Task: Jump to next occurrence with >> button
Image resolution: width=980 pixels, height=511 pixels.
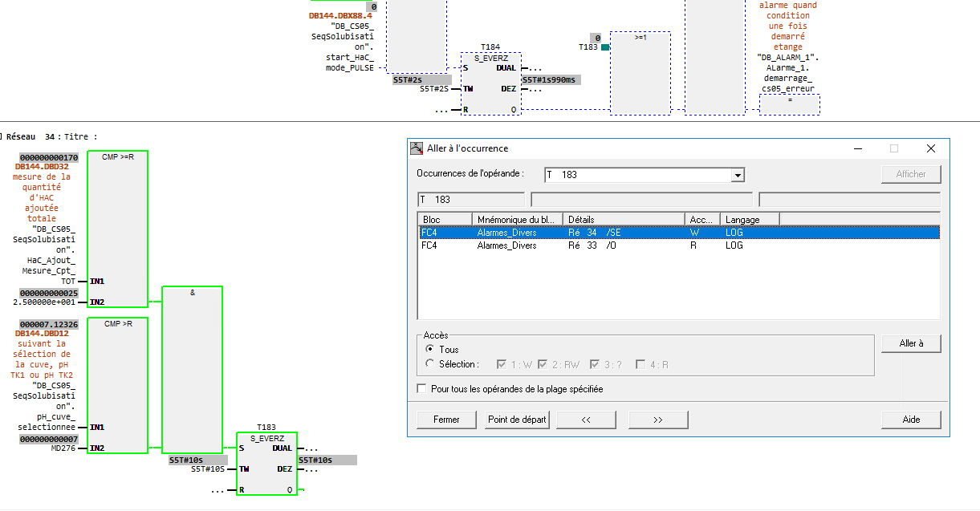Action: coord(658,420)
